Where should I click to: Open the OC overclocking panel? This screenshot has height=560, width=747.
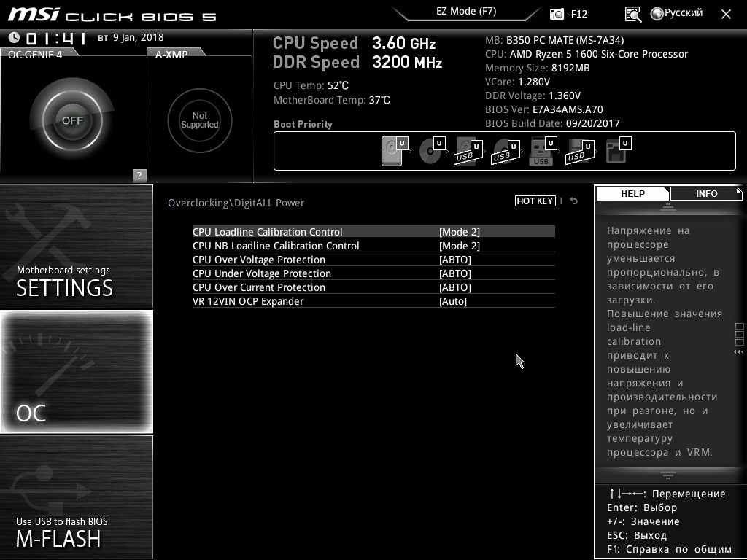pos(77,371)
